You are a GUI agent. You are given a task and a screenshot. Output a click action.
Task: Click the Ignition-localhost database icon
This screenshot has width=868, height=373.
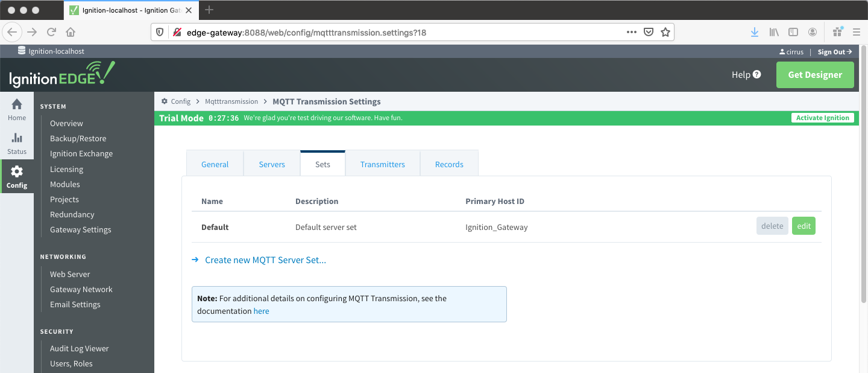[x=22, y=51]
